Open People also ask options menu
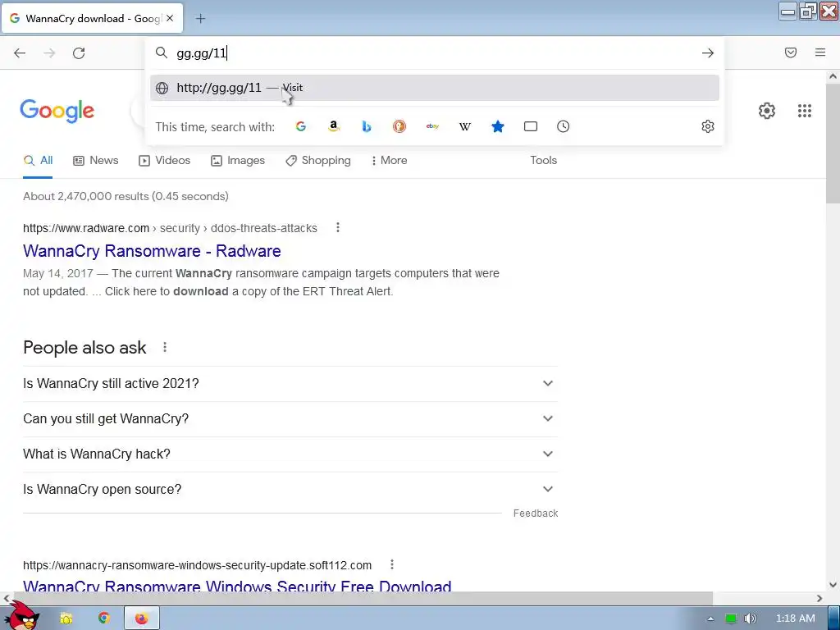The height and width of the screenshot is (630, 840). 165,347
